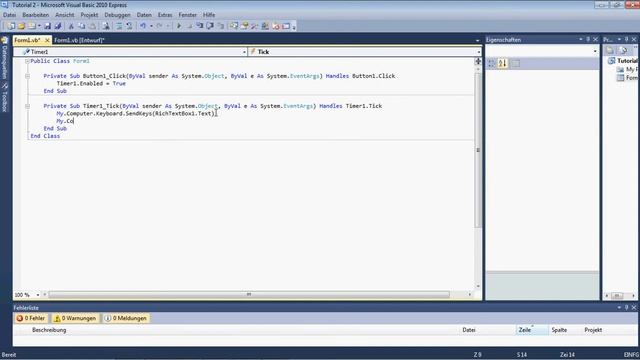Image resolution: width=640 pixels, height=360 pixels.
Task: Show properties categorized in Eigenschaften panel
Action: [491, 63]
